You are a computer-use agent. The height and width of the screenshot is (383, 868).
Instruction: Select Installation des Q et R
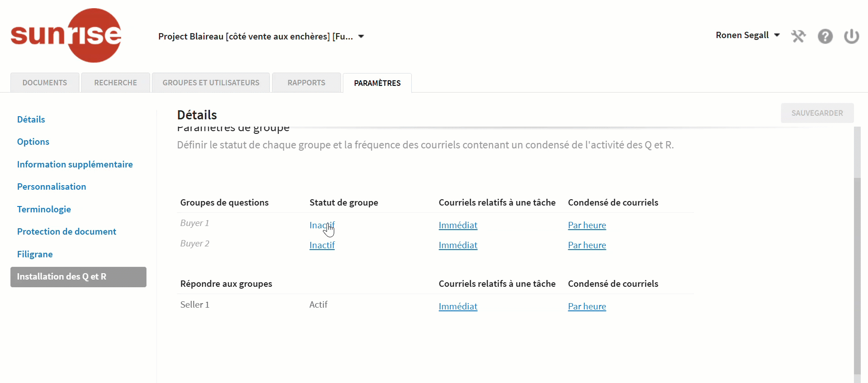coord(78,277)
